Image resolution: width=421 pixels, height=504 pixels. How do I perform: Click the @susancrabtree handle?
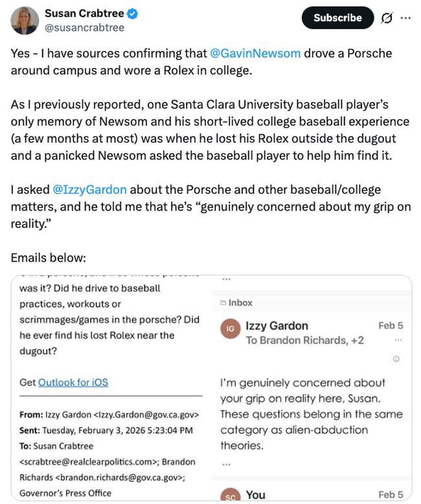pos(84,27)
